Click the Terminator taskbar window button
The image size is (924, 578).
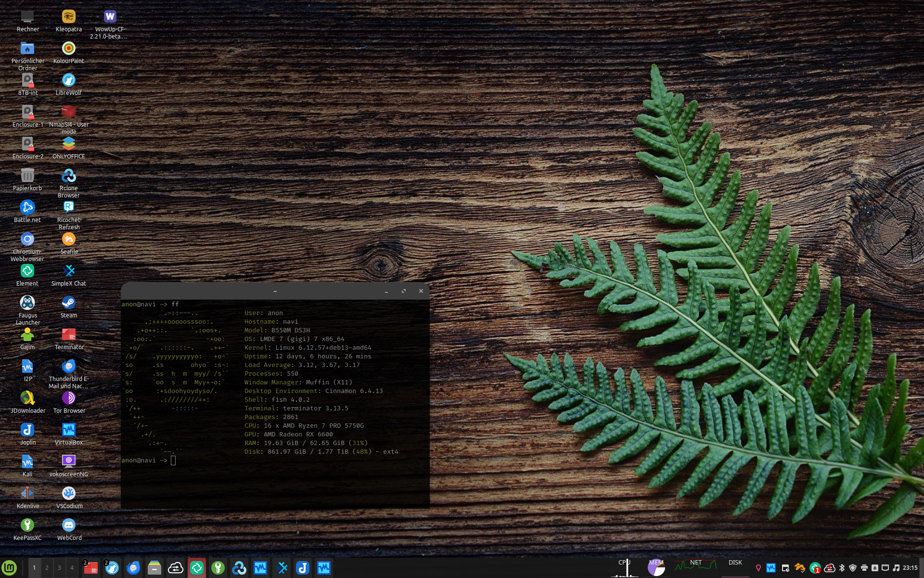(91, 568)
